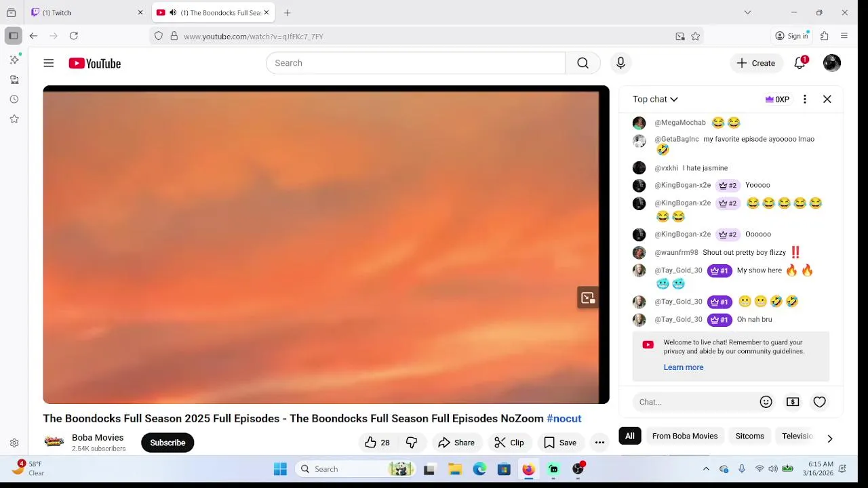Select the All chip filter
The height and width of the screenshot is (488, 868).
point(630,436)
